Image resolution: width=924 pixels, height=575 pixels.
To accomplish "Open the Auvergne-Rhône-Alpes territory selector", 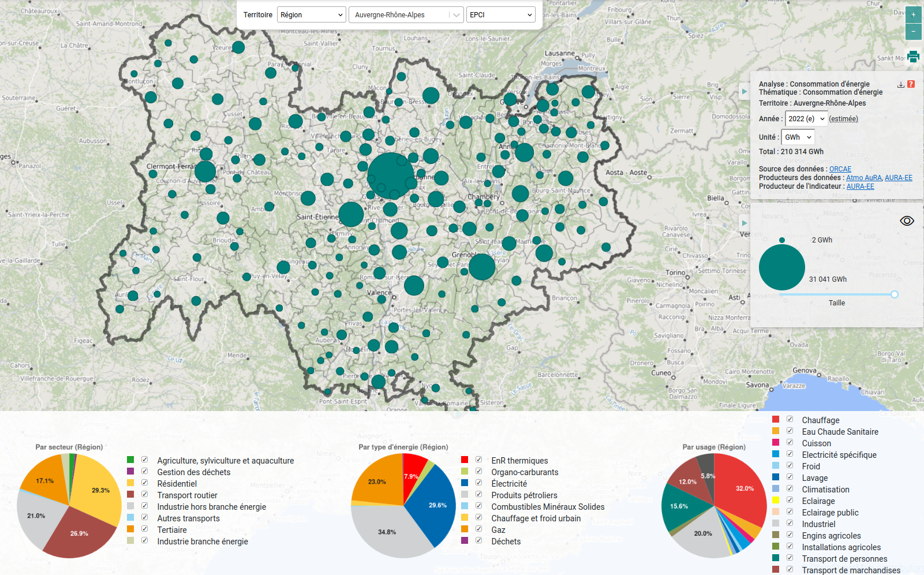I will click(406, 15).
